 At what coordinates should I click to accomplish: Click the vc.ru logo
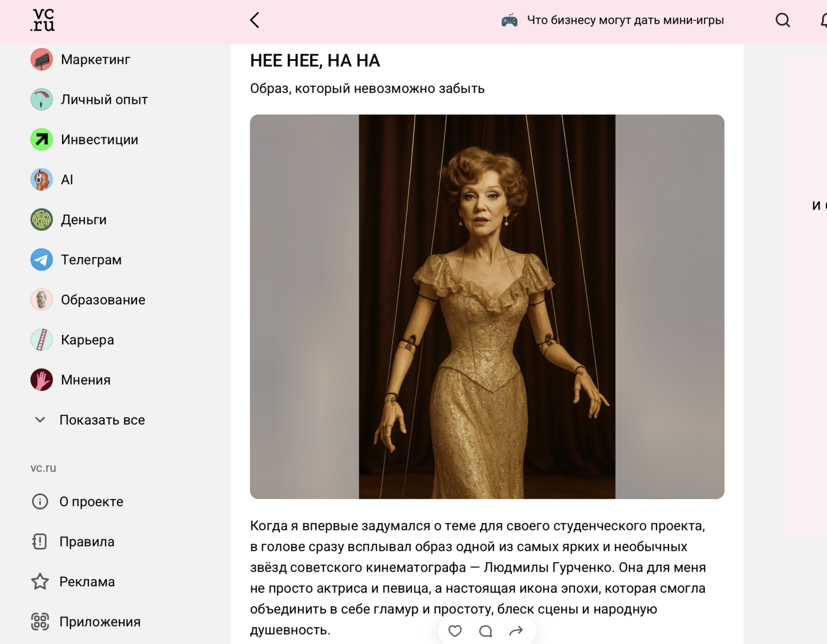pyautogui.click(x=42, y=20)
